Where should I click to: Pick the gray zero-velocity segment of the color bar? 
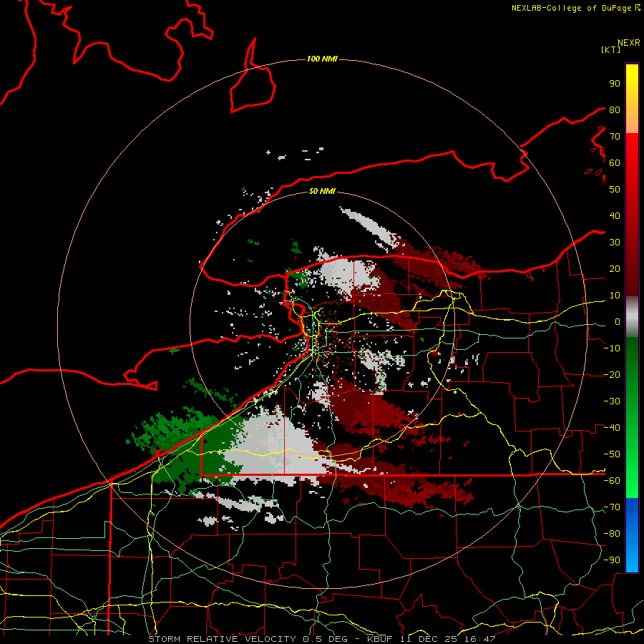(x=632, y=318)
